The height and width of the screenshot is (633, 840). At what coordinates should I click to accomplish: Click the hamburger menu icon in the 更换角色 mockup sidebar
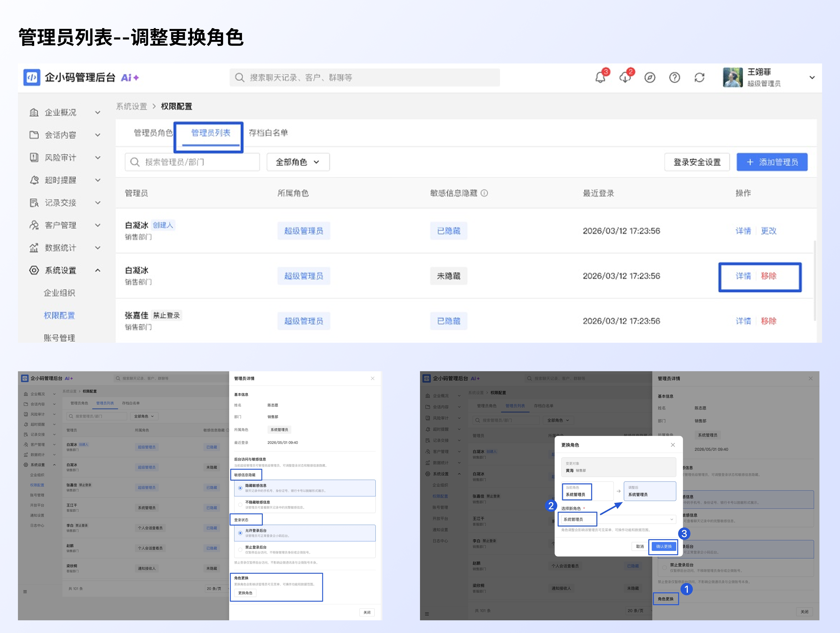427,614
